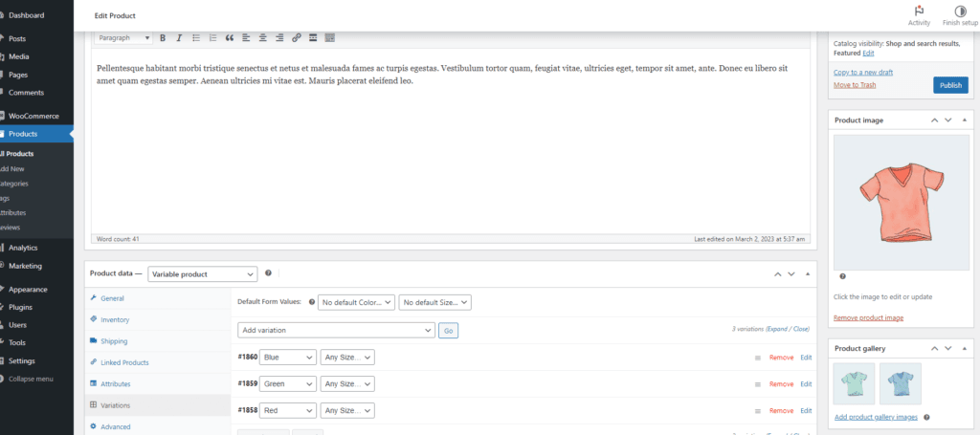Select the blue t-shirt gallery thumbnail
Screen dimensions: 980x435
point(900,383)
